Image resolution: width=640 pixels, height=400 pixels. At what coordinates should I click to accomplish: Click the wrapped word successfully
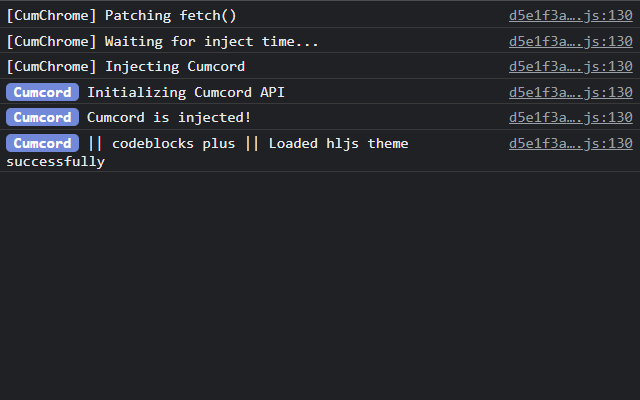(55, 161)
